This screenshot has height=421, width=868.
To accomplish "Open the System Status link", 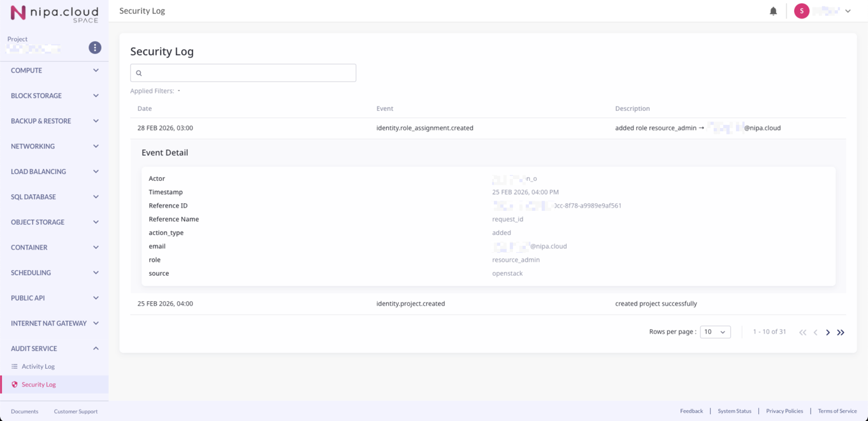I will 734,411.
